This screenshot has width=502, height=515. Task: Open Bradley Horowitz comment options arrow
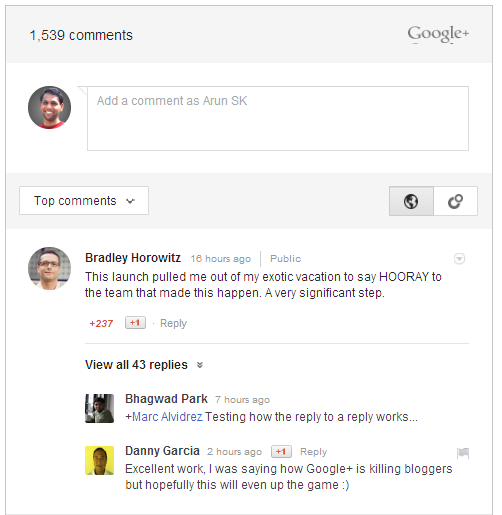coord(459,258)
